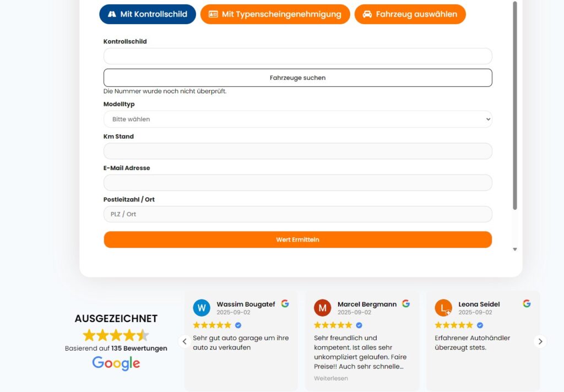Viewport: 564px width, 392px height.
Task: Click Marcel Bergmann's round M avatar
Action: coord(322,308)
